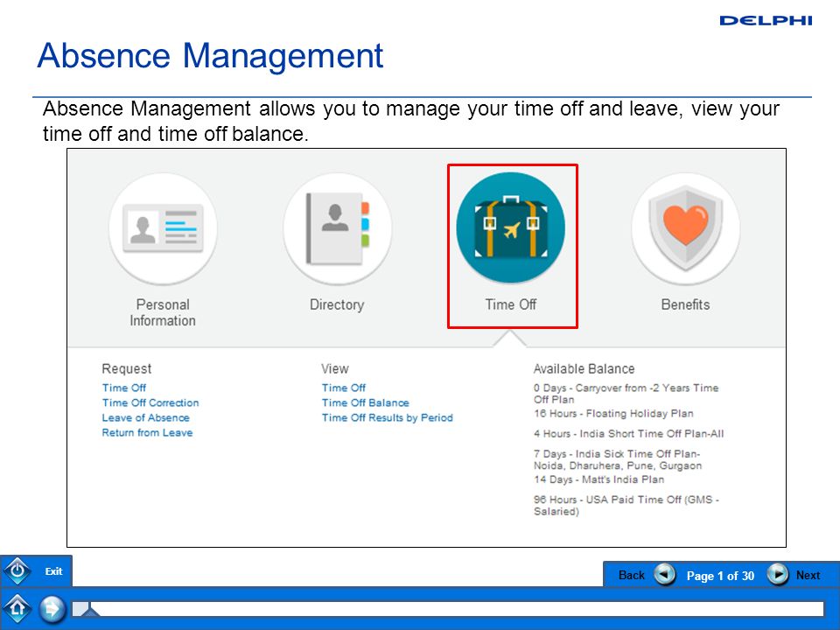The height and width of the screenshot is (630, 840).
Task: Open the Time Off Balance link
Action: click(x=366, y=402)
